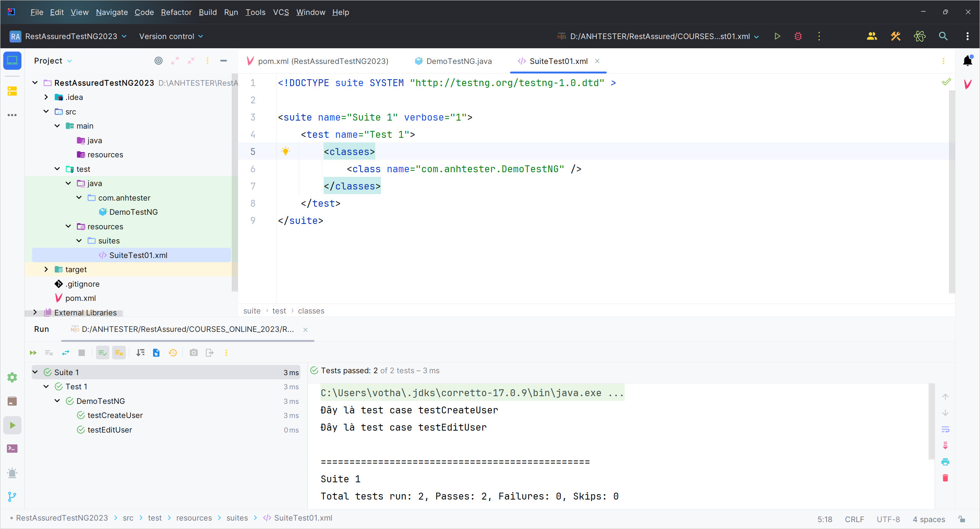Open the Structure tool window icon

point(12,91)
